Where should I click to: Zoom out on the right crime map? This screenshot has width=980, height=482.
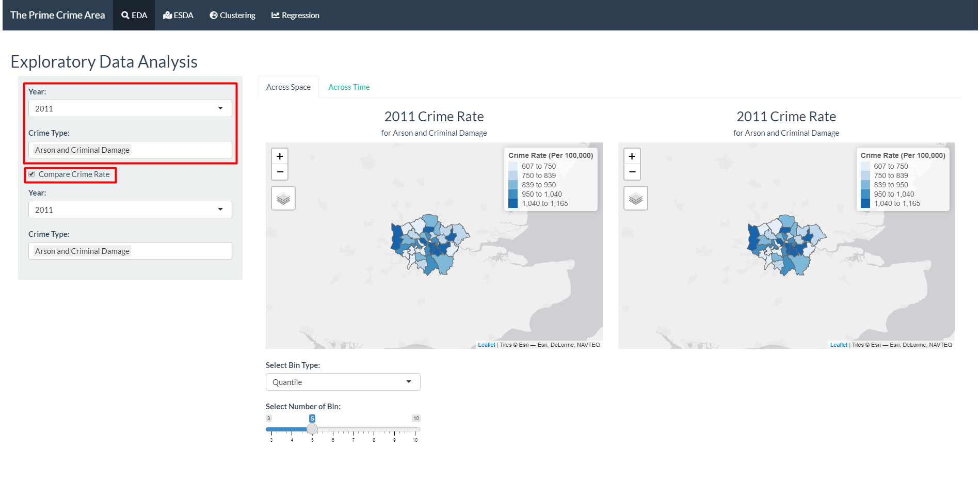pyautogui.click(x=632, y=172)
